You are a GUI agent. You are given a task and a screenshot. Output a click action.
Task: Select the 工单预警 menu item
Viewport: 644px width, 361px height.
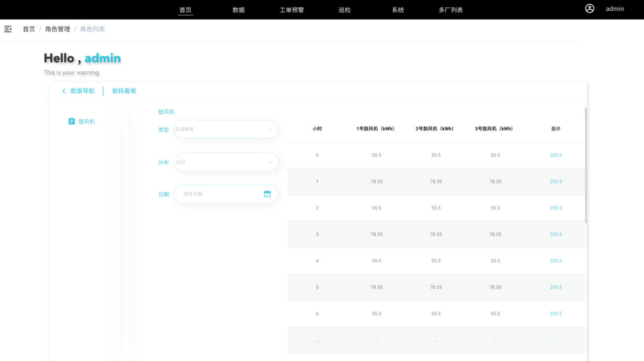click(292, 10)
